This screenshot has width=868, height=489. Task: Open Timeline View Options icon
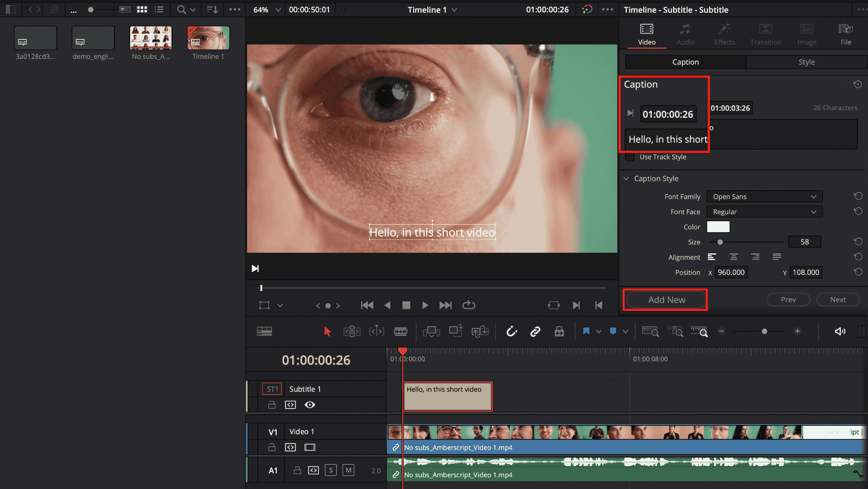pos(264,331)
